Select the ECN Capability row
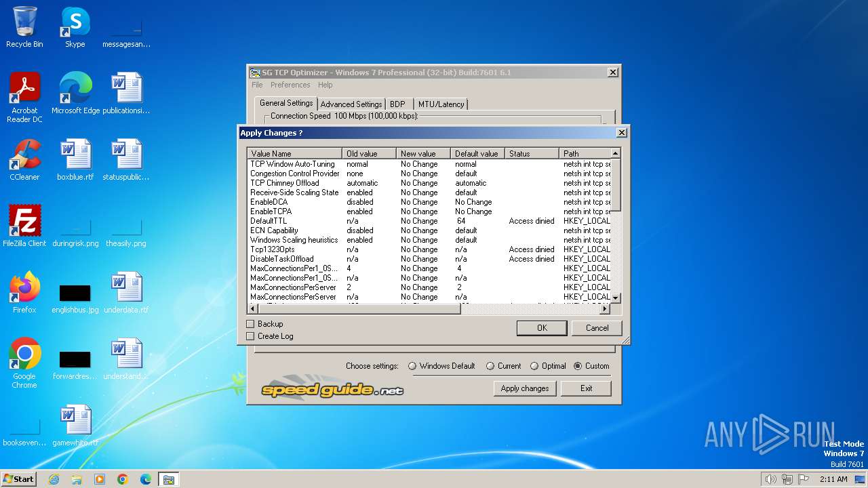The width and height of the screenshot is (868, 488). pyautogui.click(x=429, y=230)
